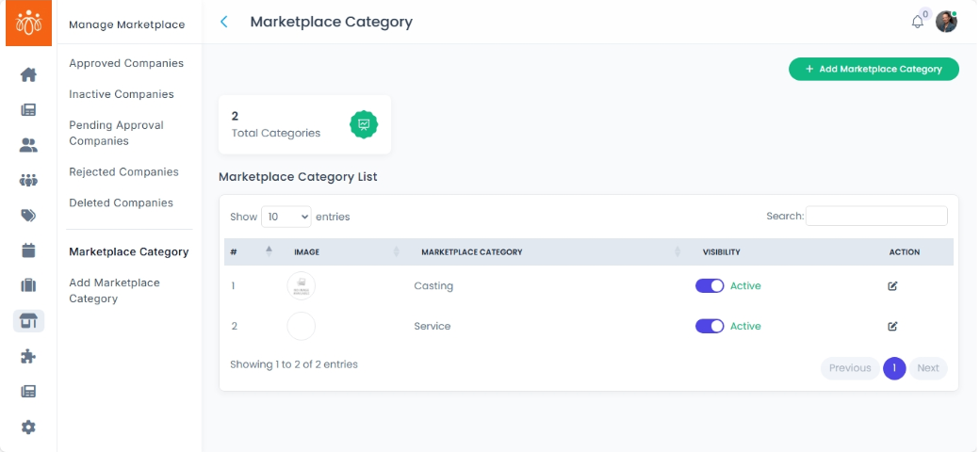Click the suitcase icon in sidebar
Screen dimensions: 980x452
coord(28,285)
